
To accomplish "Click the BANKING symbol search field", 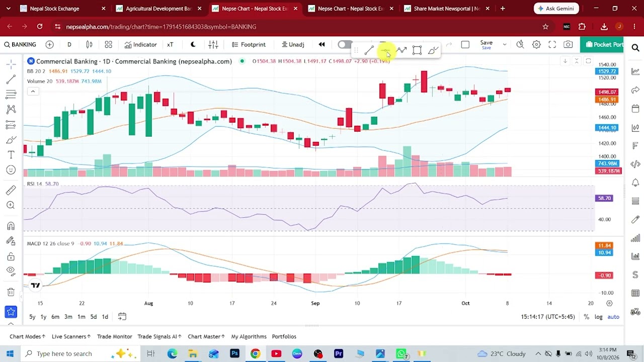I will tap(20, 45).
